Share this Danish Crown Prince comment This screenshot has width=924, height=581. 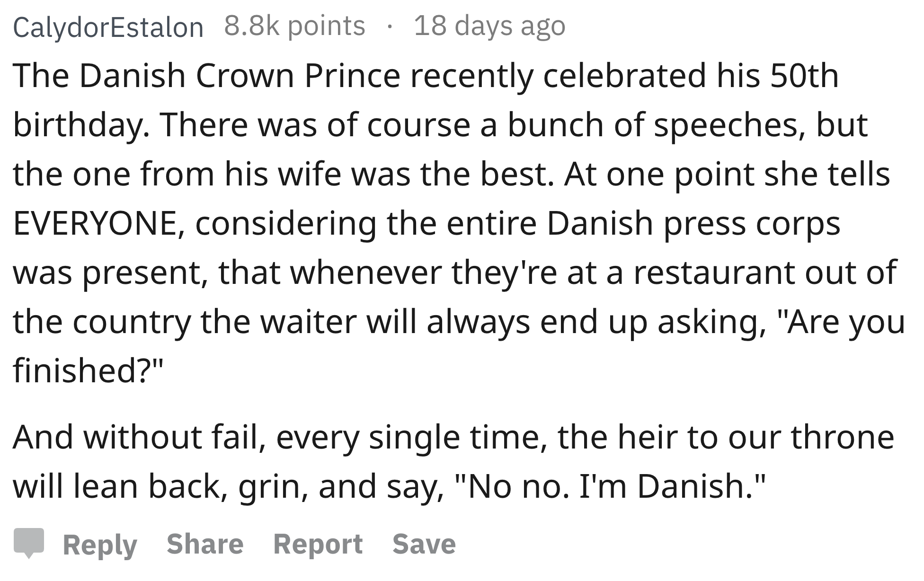(x=205, y=543)
